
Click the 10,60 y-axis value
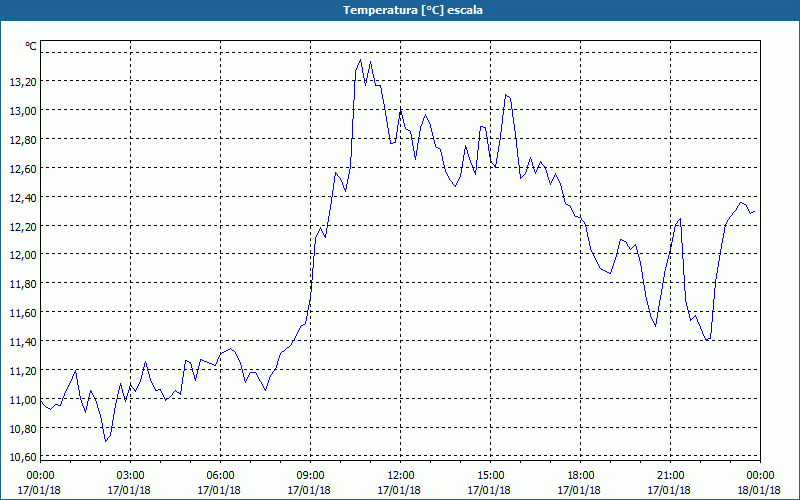(x=23, y=457)
